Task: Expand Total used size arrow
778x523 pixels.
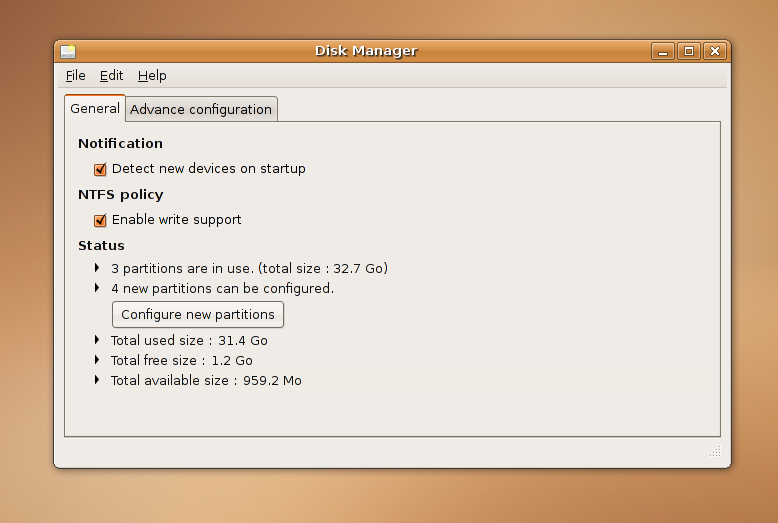Action: point(97,340)
